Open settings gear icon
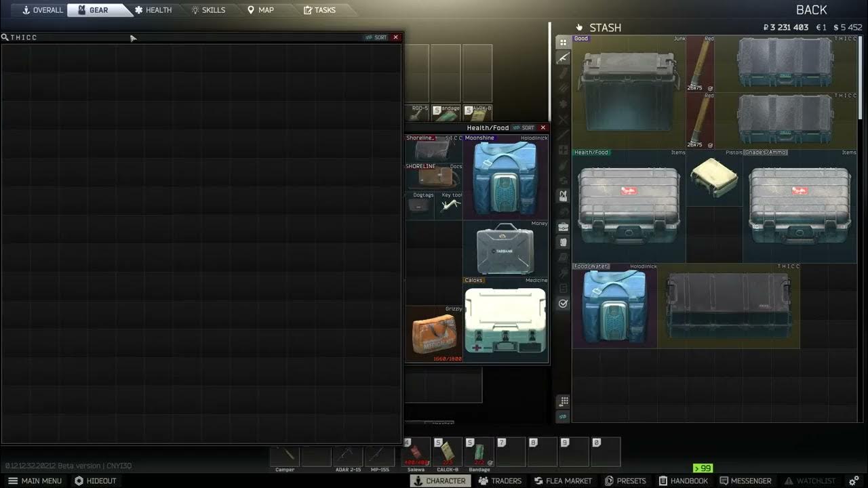 [854, 481]
